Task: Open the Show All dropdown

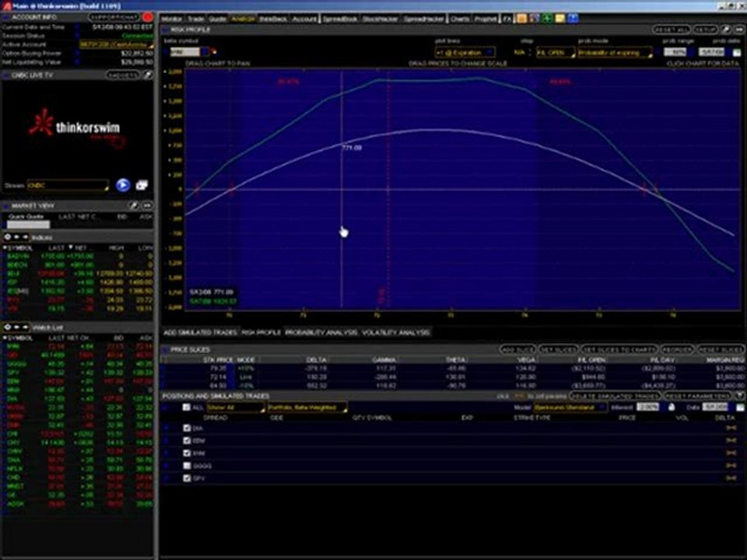Action: [x=235, y=408]
